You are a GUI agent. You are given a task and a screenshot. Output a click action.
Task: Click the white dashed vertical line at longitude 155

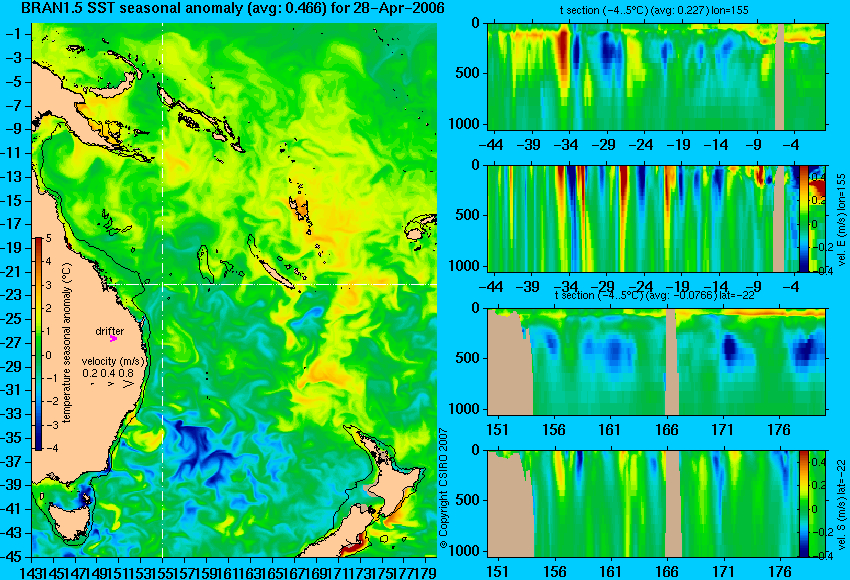click(163, 290)
